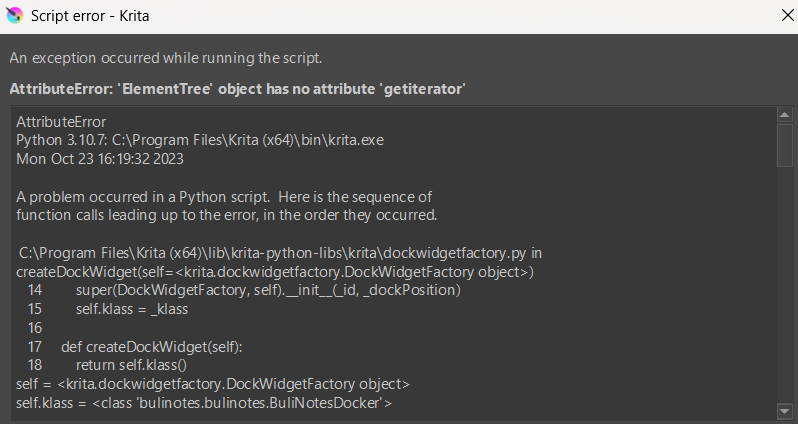Image resolution: width=798 pixels, height=424 pixels.
Task: Click the dockwidgetfactory.py file path line
Action: point(281,253)
